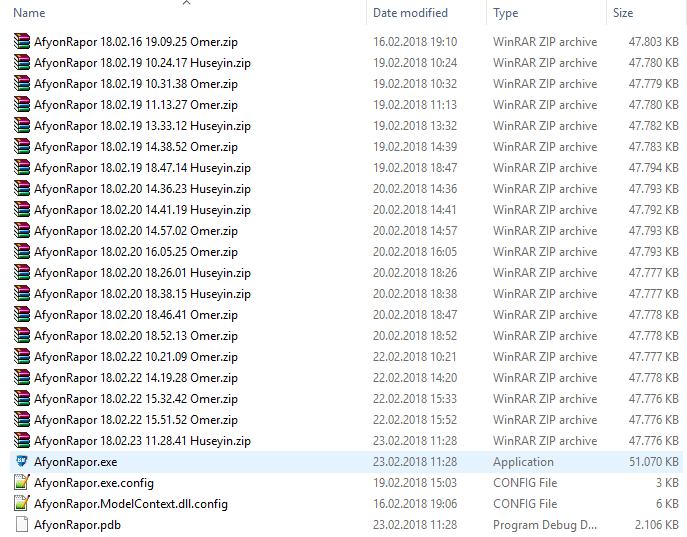The height and width of the screenshot is (537, 687).
Task: Select file name AfyonRapor 18.02.19 18.47.14 Huseyin.zip
Action: pos(142,168)
